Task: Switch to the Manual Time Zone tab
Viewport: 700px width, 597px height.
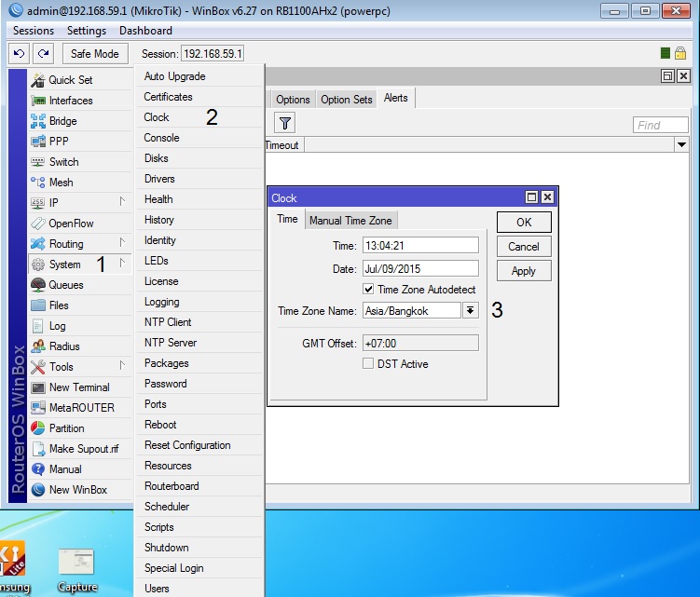Action: point(350,220)
